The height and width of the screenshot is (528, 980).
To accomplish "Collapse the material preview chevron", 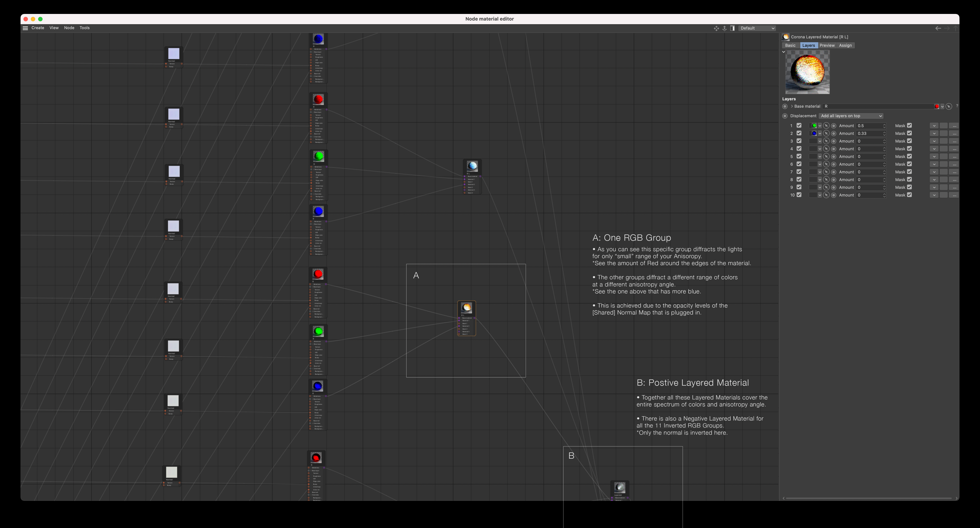I will [x=784, y=52].
